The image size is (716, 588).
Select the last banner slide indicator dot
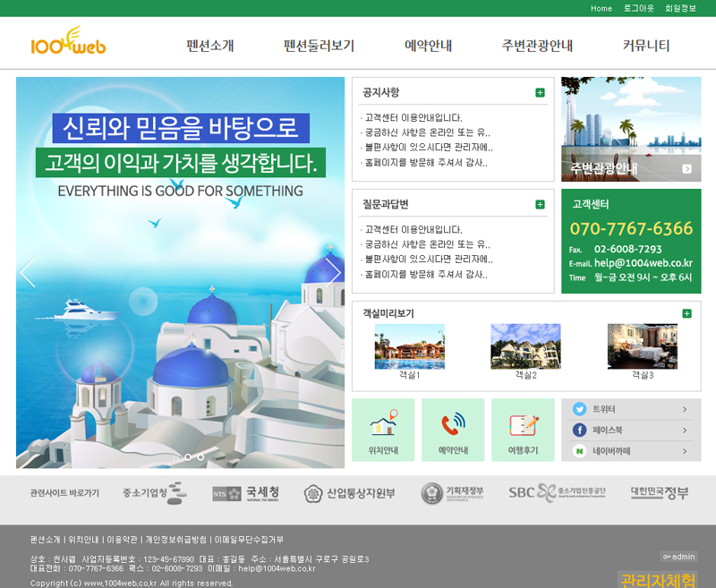pos(200,457)
